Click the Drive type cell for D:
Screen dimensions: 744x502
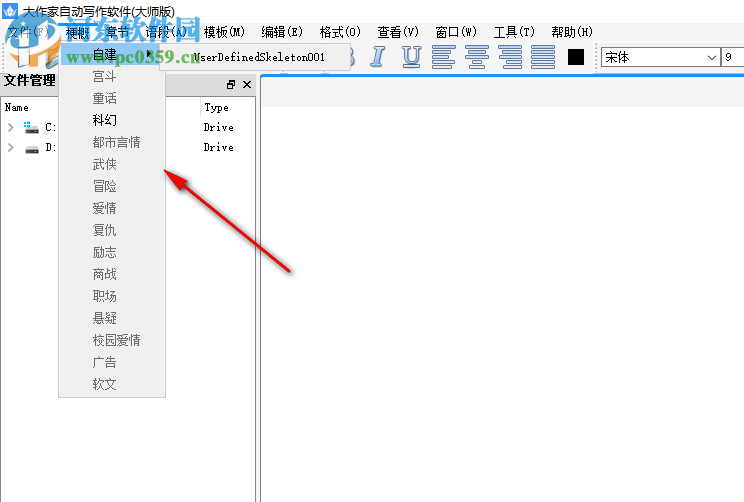point(218,148)
